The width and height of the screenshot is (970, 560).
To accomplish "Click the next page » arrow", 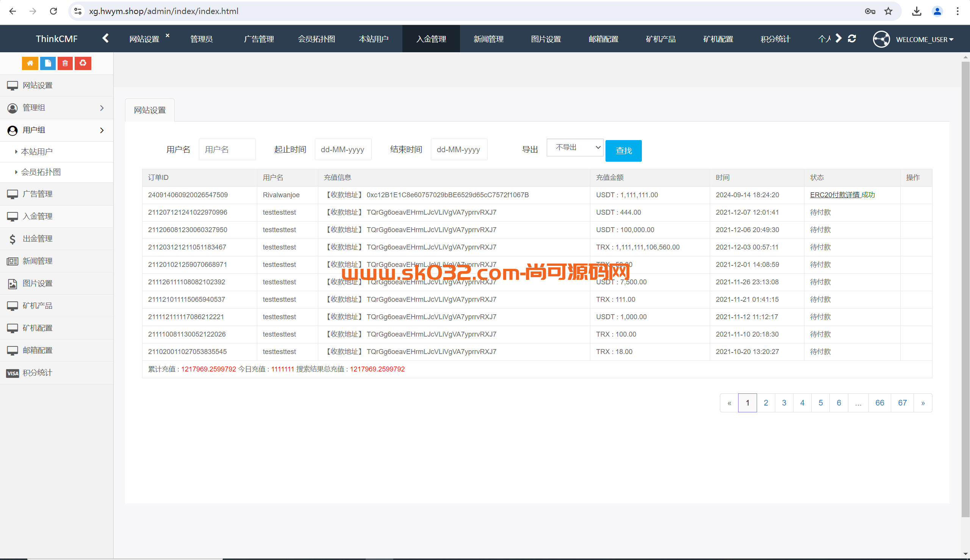I will click(923, 403).
